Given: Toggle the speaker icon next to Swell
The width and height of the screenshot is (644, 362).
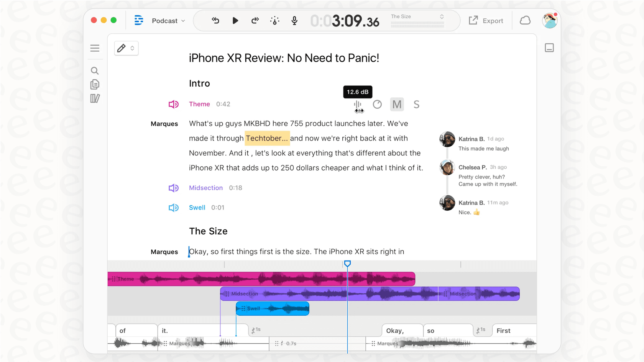Looking at the screenshot, I should [174, 207].
